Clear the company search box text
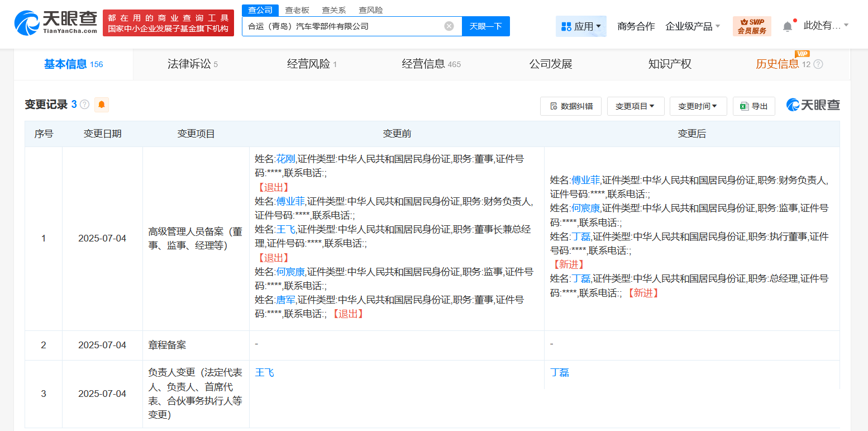868x431 pixels. (x=449, y=26)
